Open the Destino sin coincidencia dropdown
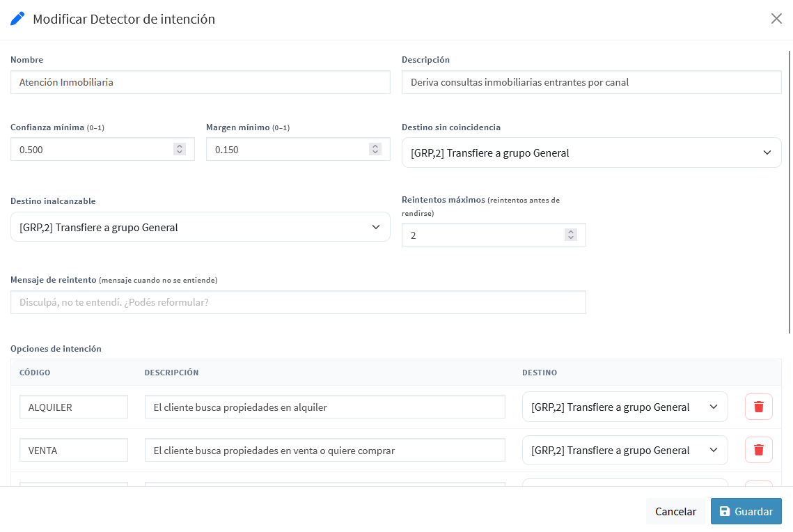Viewport: 793px width, 532px height. pyautogui.click(x=591, y=152)
